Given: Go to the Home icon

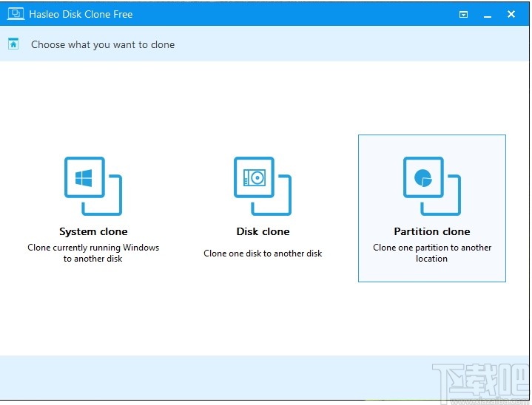Looking at the screenshot, I should (13, 44).
